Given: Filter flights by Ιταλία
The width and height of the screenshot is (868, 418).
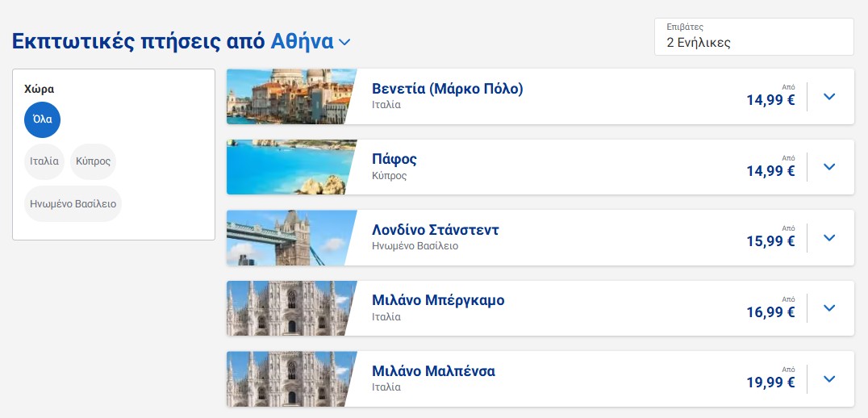Looking at the screenshot, I should click(x=44, y=161).
